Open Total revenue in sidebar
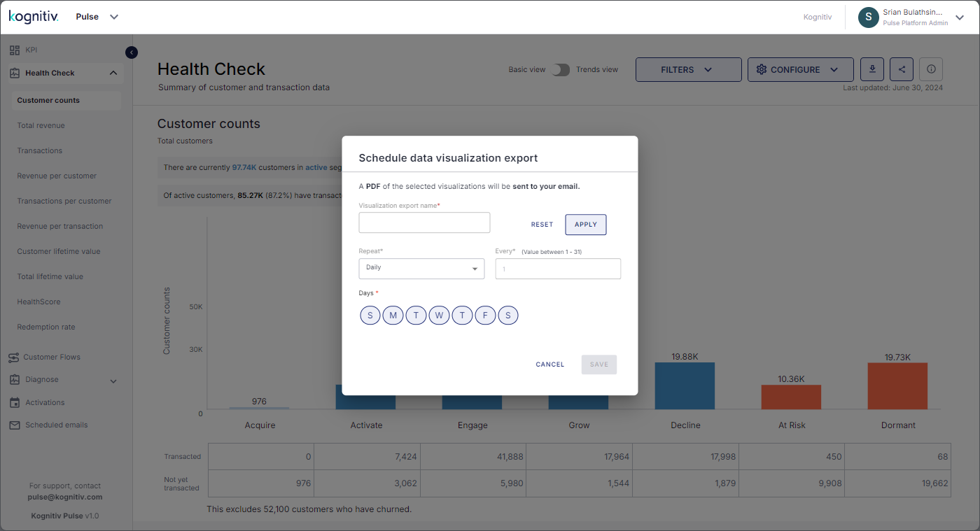This screenshot has width=980, height=531. point(41,126)
